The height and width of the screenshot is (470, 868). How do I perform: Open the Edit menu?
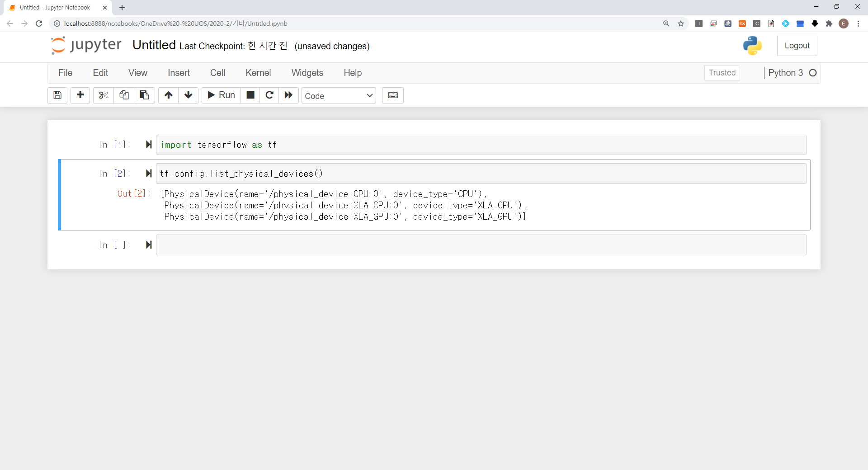pyautogui.click(x=100, y=73)
